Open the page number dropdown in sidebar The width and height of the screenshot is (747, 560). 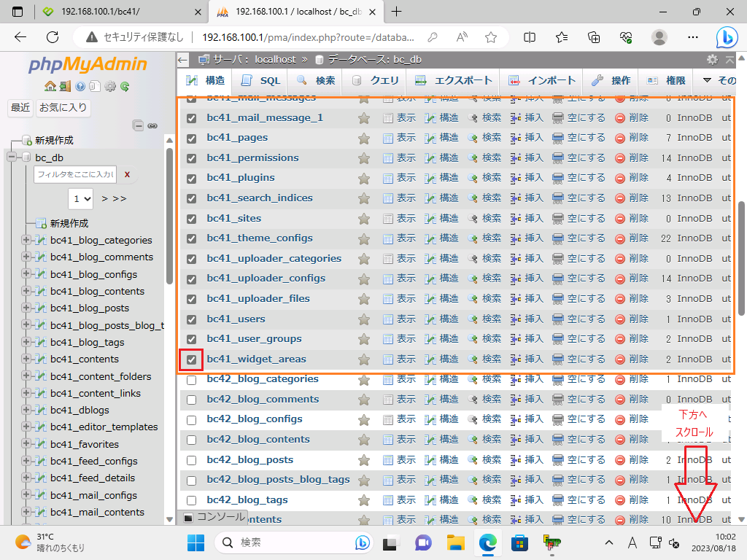click(81, 198)
